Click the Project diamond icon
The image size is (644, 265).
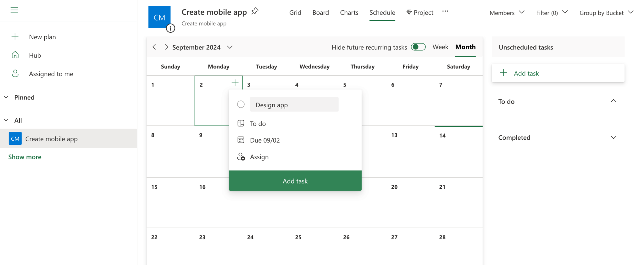[x=409, y=12]
